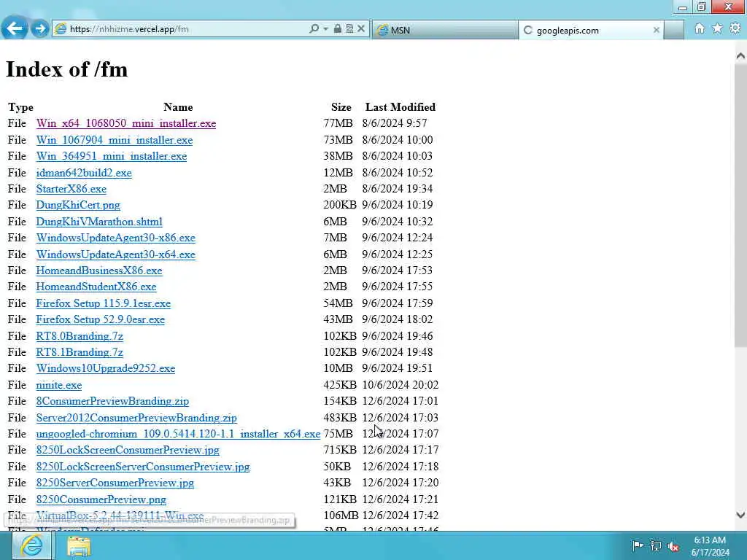Go back with the browser Back arrow
Screen dimensions: 747x560
15,28
